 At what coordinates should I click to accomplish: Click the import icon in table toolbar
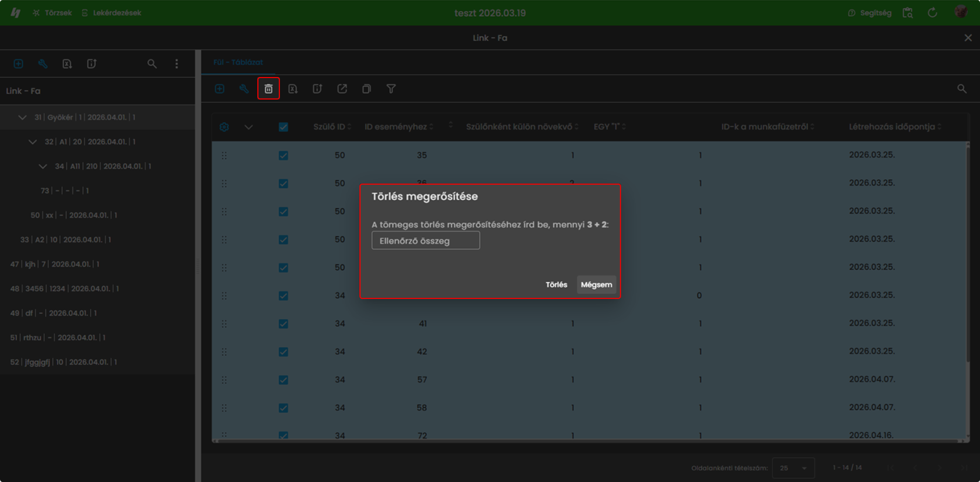click(x=317, y=89)
